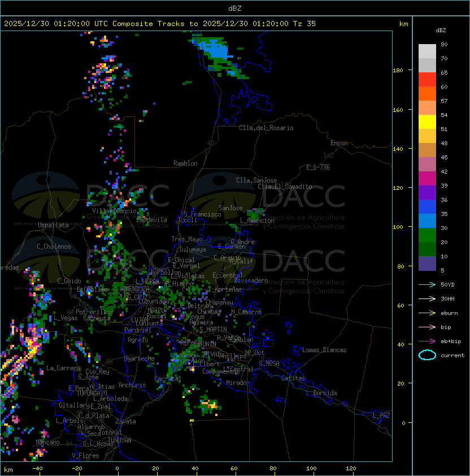This screenshot has width=470, height=476.
Task: Click the 'Manzano' label
Action: coord(47,442)
